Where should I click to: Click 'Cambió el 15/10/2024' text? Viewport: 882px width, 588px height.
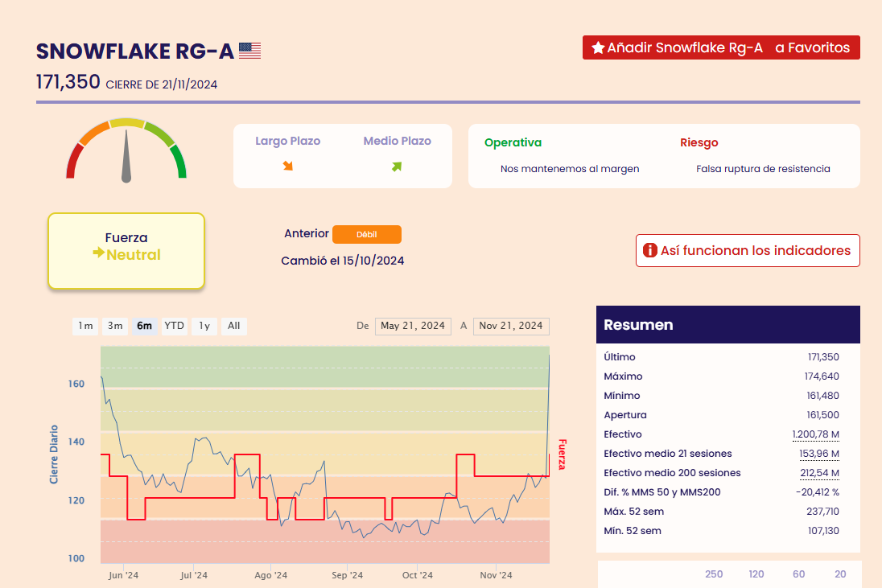point(343,261)
